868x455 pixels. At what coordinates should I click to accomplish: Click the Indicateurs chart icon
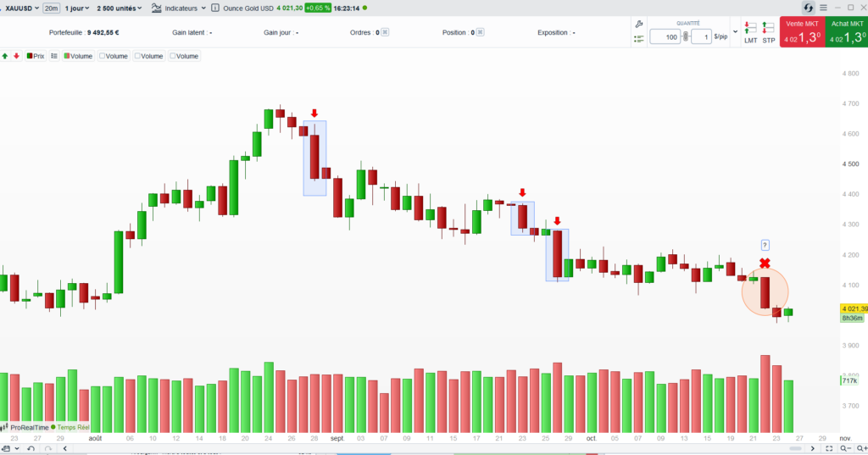click(x=157, y=8)
